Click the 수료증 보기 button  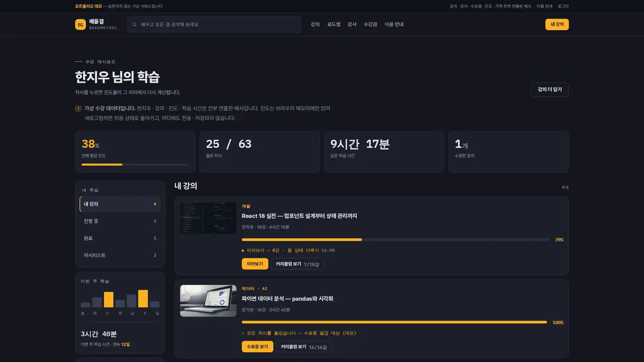click(257, 347)
